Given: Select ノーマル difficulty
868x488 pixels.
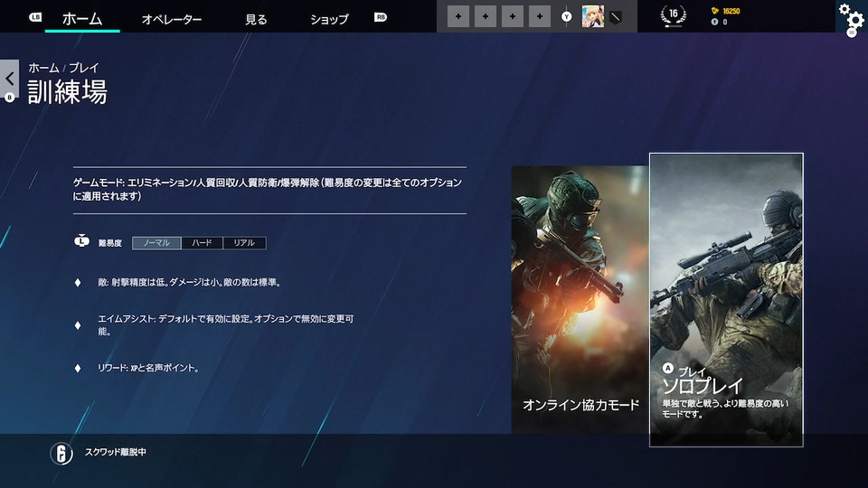Looking at the screenshot, I should [156, 243].
